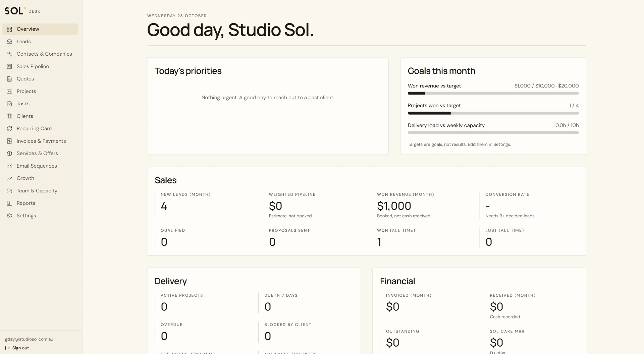The image size is (644, 354).
Task: Click the Email Sequences envelope icon
Action: click(9, 166)
